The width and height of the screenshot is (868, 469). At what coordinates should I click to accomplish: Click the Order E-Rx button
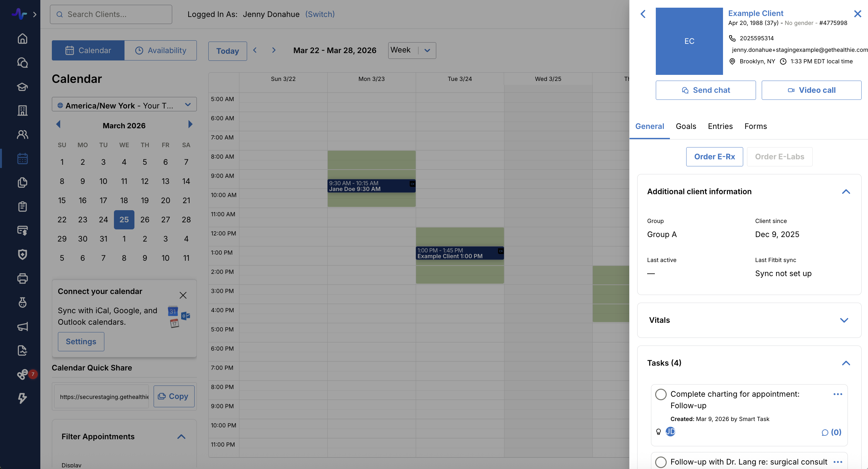714,157
